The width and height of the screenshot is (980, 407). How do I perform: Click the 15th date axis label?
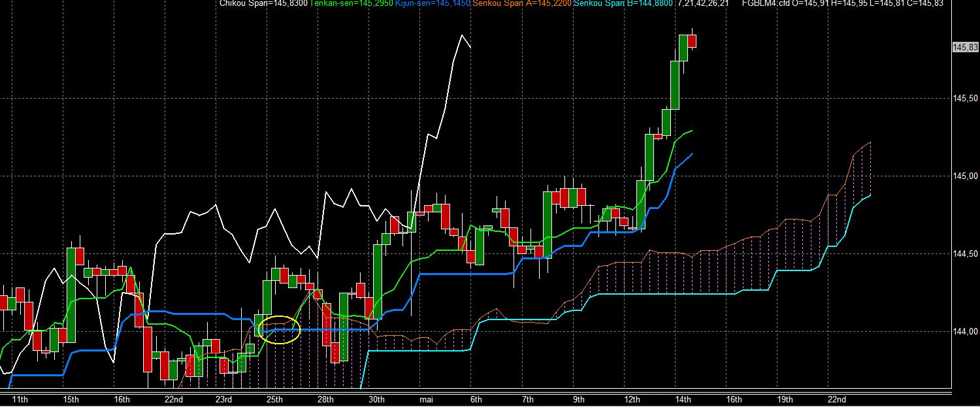[71, 399]
